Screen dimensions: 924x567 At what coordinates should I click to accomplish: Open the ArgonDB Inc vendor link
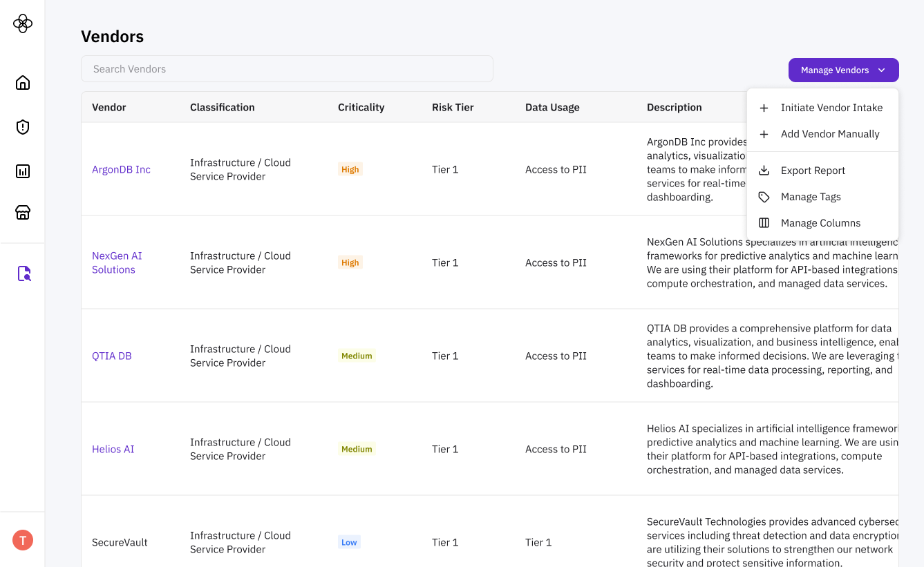121,169
